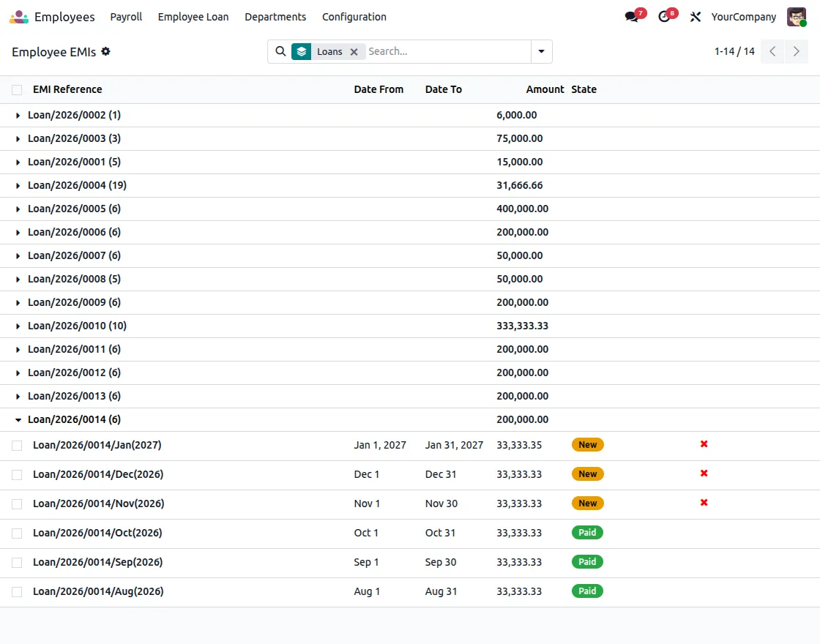Open the Employees app home icon
This screenshot has height=644, width=820.
[x=19, y=17]
